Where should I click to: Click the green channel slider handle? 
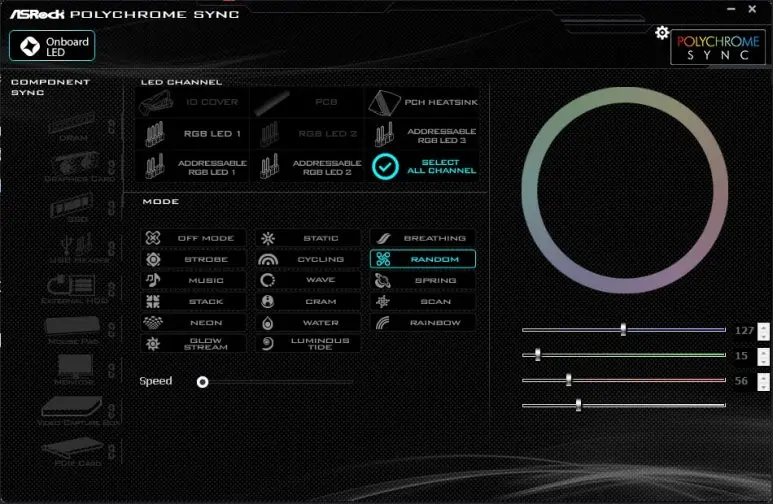[x=537, y=355]
